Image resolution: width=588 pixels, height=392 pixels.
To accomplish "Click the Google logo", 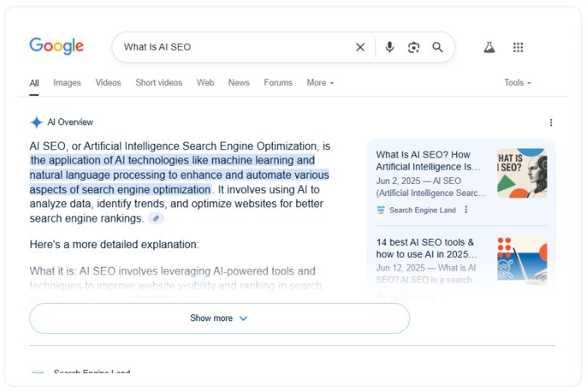I will pos(57,46).
